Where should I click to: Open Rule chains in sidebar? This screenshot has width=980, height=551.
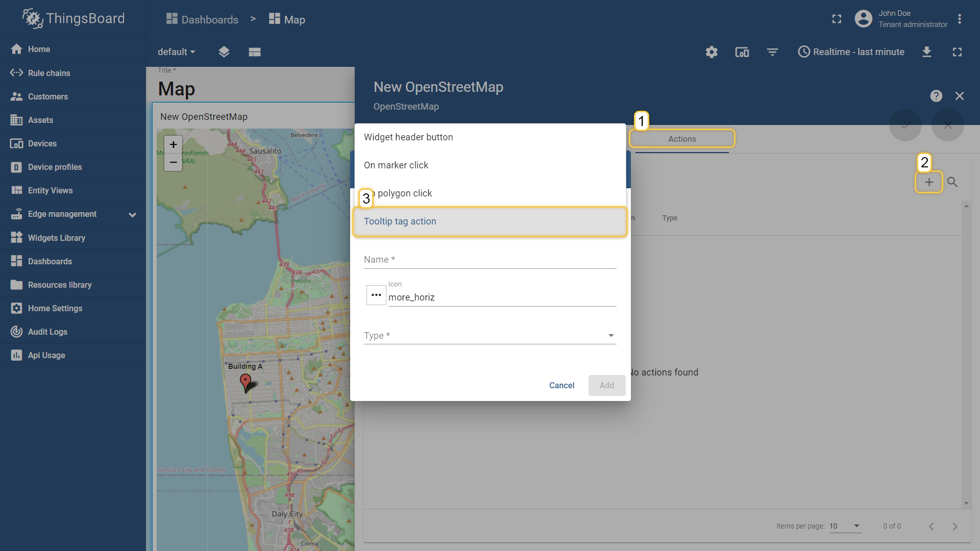72,73
